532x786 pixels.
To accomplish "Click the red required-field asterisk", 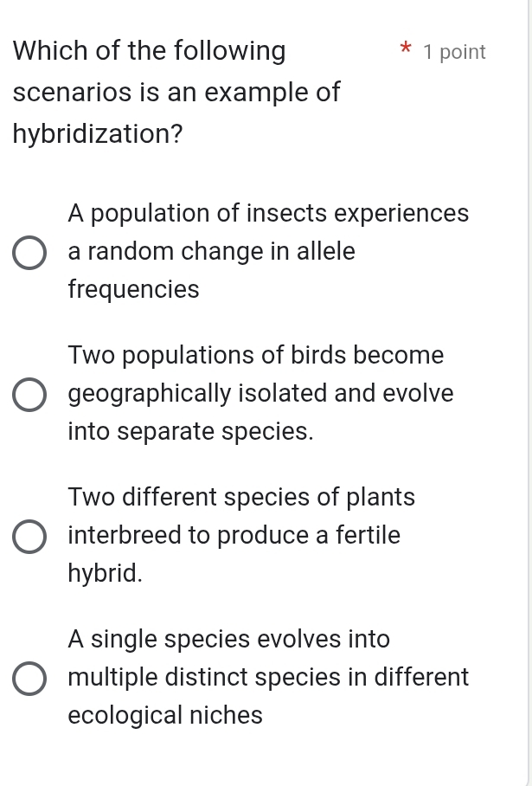I will click(405, 50).
